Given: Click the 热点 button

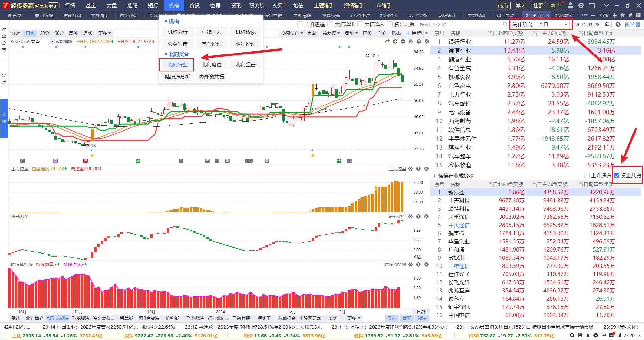Looking at the screenshot, I should pos(503,5).
